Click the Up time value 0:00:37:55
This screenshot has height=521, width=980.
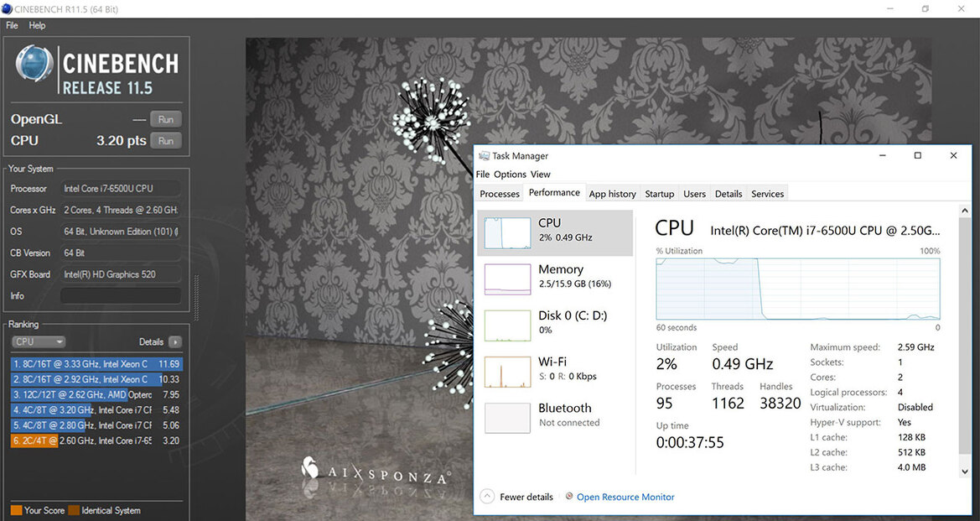click(x=690, y=442)
